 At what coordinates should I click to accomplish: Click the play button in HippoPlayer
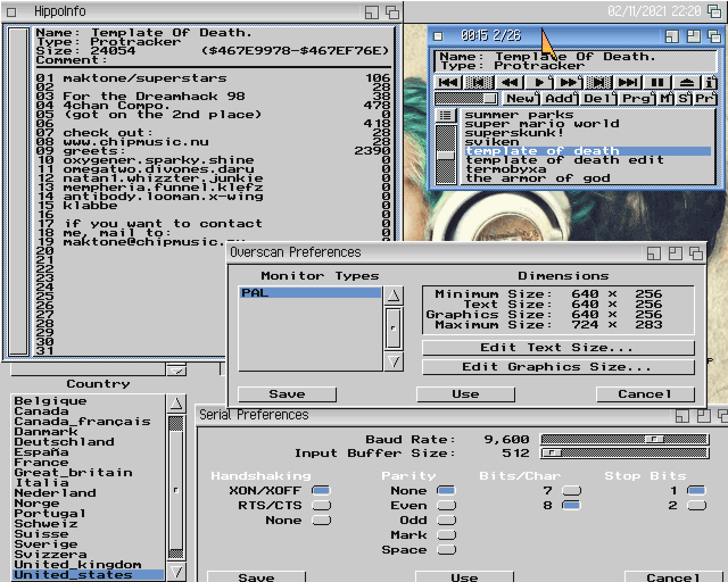539,82
